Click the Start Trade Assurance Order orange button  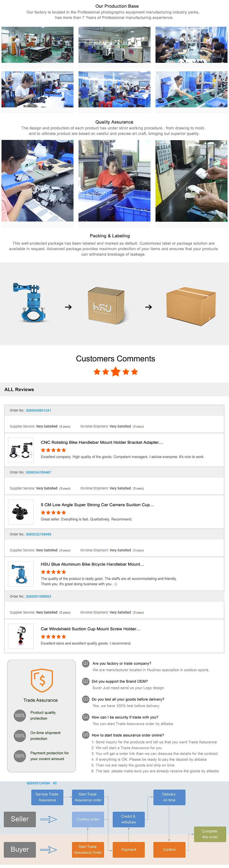[x=87, y=849]
